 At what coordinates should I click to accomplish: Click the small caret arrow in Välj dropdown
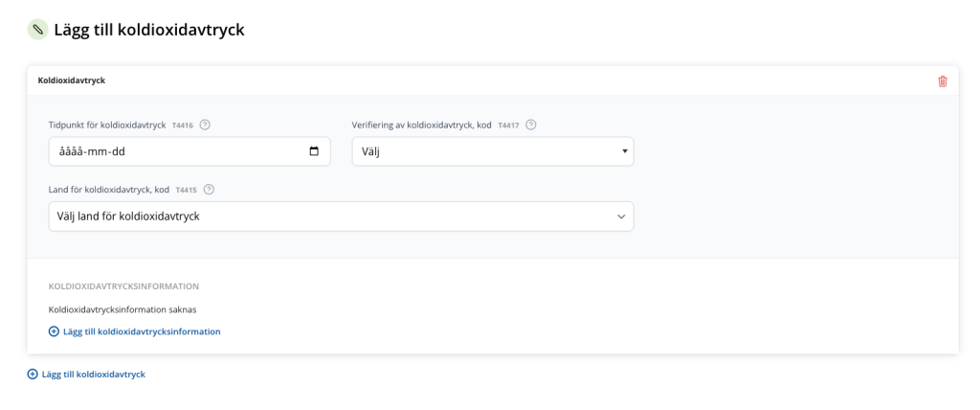tap(624, 151)
